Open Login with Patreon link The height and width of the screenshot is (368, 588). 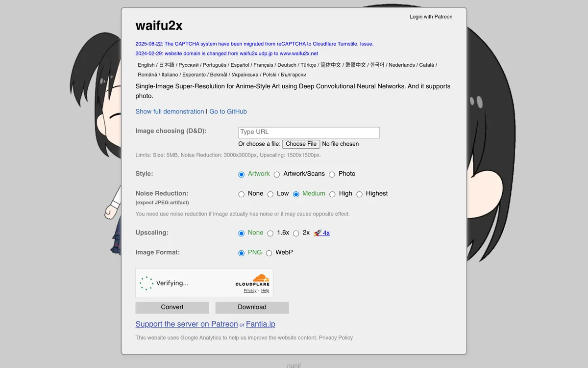tap(431, 17)
